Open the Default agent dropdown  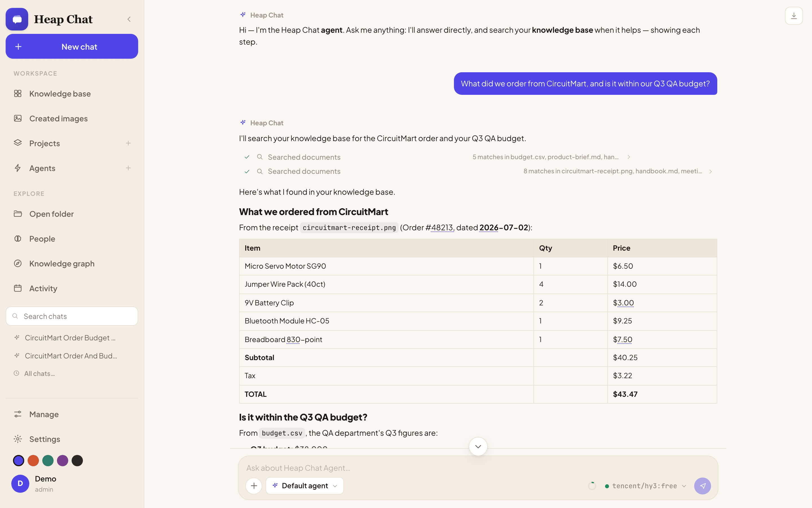(305, 486)
